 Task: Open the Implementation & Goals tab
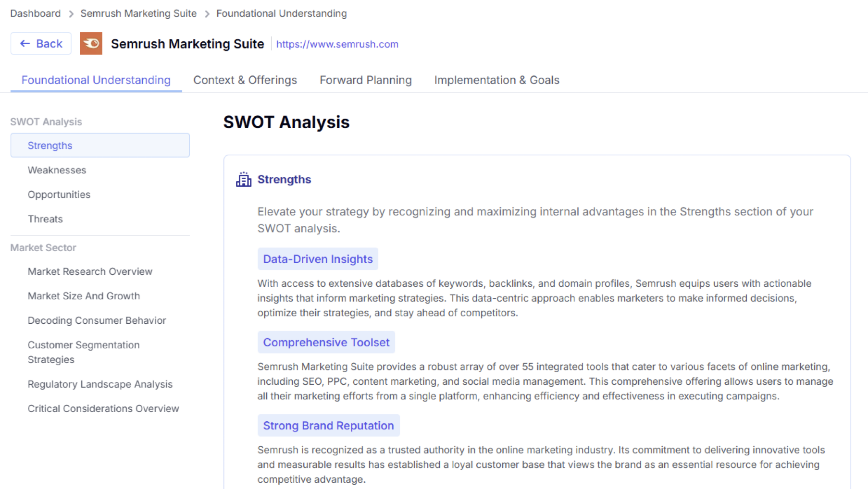tap(496, 80)
